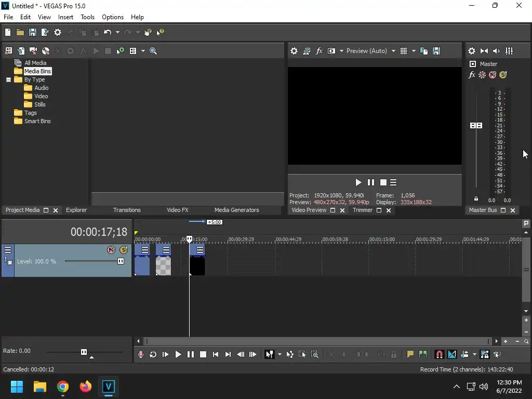The height and width of the screenshot is (399, 532).
Task: Play the Video Preview
Action: 358,182
